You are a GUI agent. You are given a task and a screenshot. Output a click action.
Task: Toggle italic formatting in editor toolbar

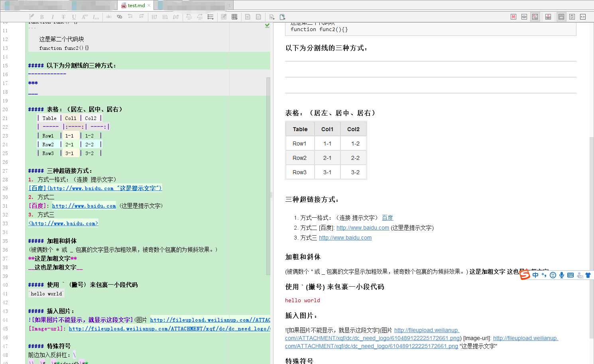tap(53, 17)
